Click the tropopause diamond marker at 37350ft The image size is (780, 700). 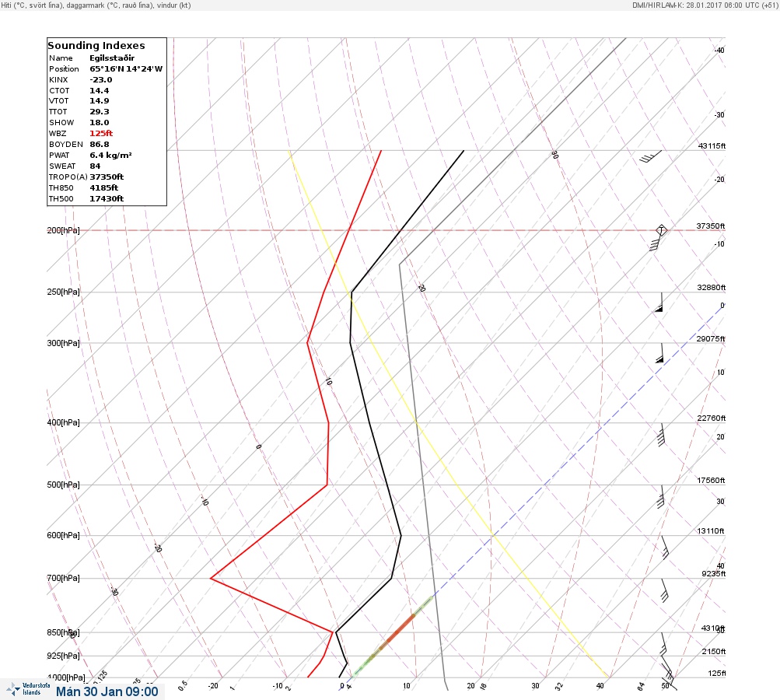661,230
